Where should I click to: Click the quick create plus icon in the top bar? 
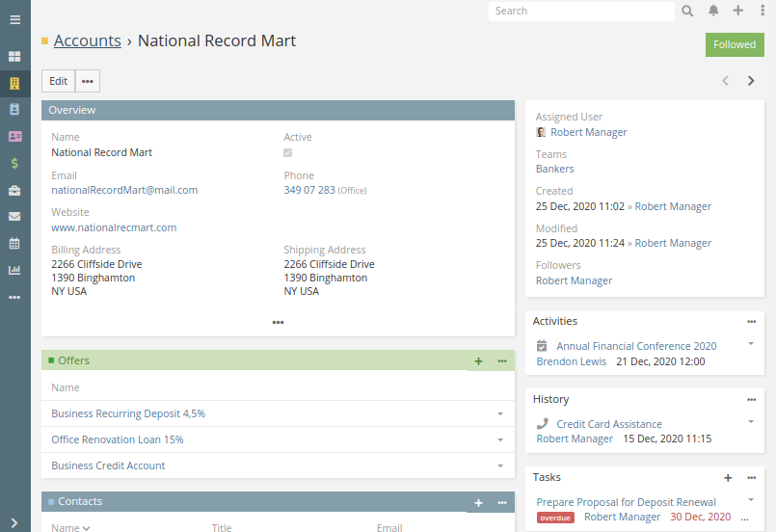[x=737, y=11]
